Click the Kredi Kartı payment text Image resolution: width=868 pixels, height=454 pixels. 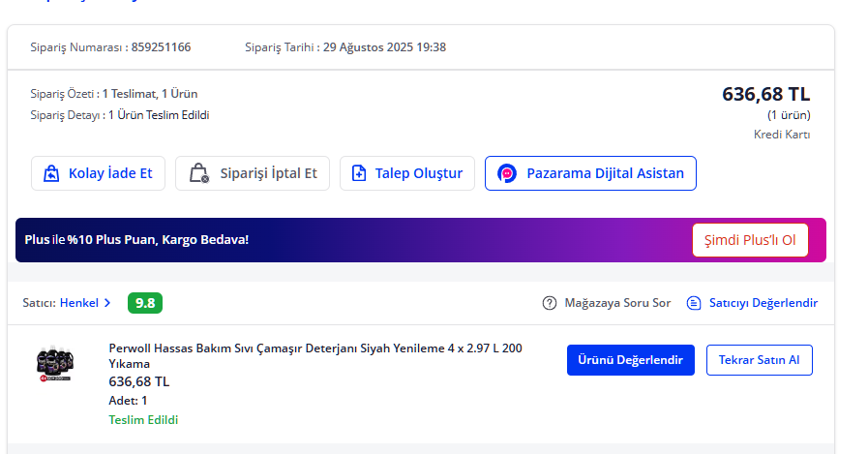(782, 135)
